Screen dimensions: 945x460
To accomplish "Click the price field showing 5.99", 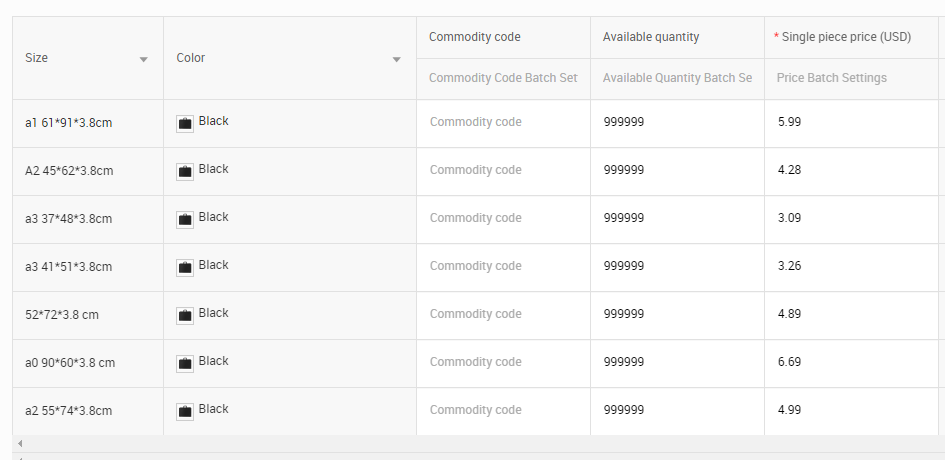I will click(851, 122).
